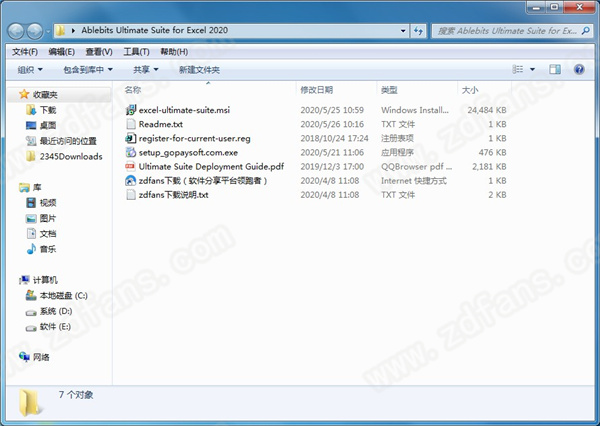The width and height of the screenshot is (600, 426).
Task: Click the 计算机 item
Action: click(x=38, y=280)
